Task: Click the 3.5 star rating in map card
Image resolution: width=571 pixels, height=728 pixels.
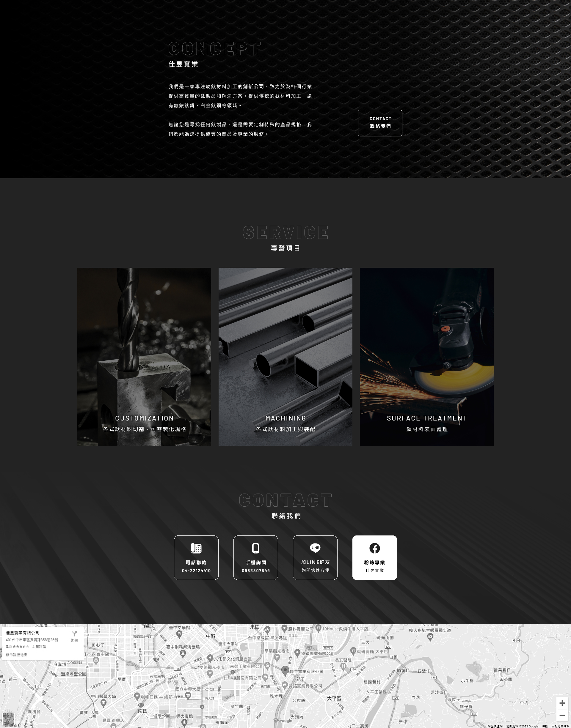Action: click(17, 647)
